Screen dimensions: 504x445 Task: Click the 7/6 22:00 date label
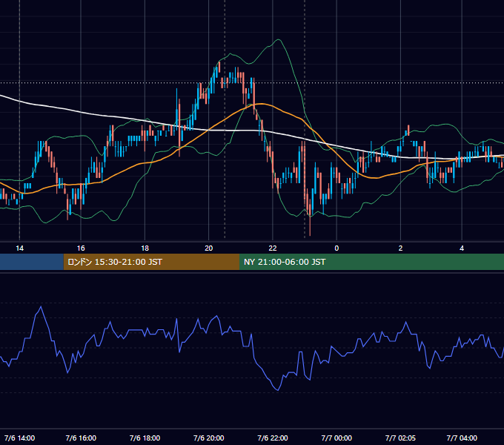[273, 438]
